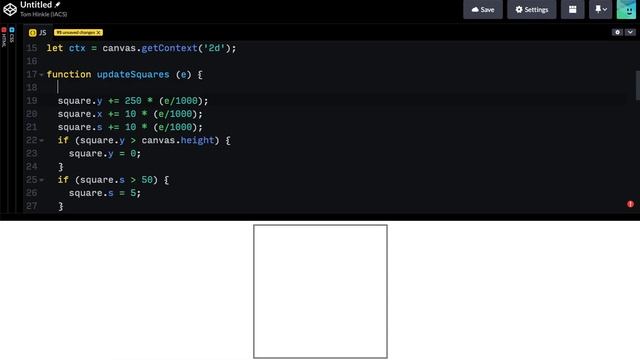640x360 pixels.
Task: Click the preview canvas box
Action: tap(320, 291)
